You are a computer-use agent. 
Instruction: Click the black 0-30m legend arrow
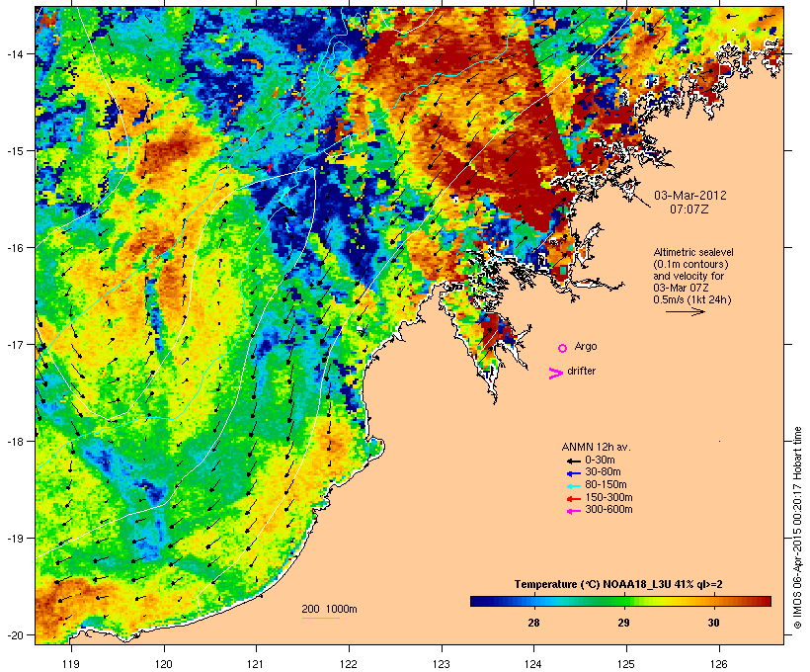[x=574, y=461]
